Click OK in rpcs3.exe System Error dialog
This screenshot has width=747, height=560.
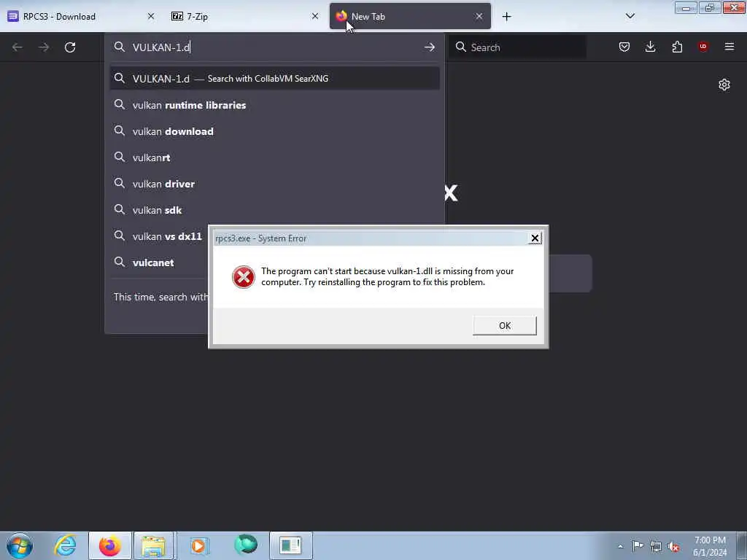tap(505, 326)
